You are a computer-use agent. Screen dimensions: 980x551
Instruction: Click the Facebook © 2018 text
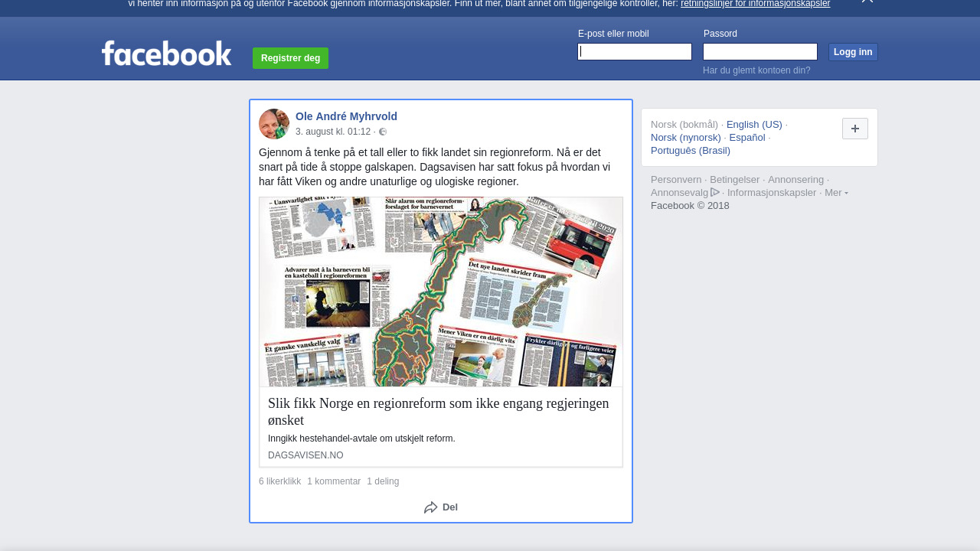point(690,206)
